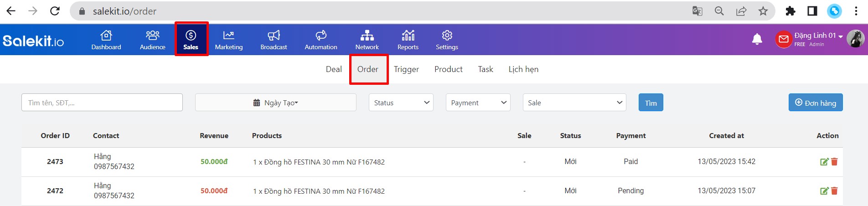Open the Automation section
The height and width of the screenshot is (206, 868).
pos(321,40)
